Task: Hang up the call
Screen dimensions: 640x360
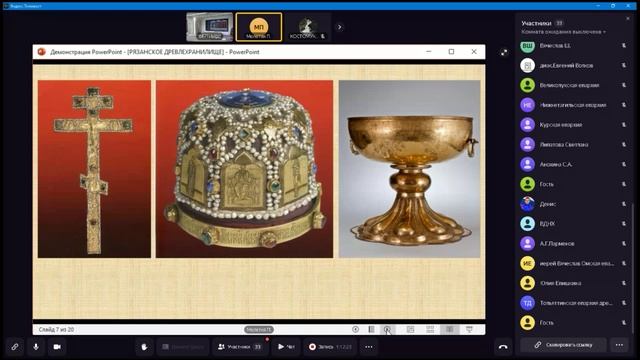Action: tap(503, 347)
